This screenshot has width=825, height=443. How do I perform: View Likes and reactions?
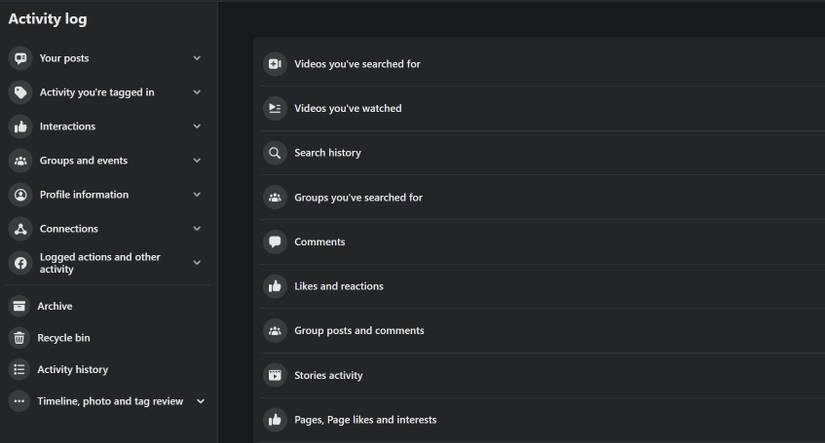pyautogui.click(x=541, y=286)
